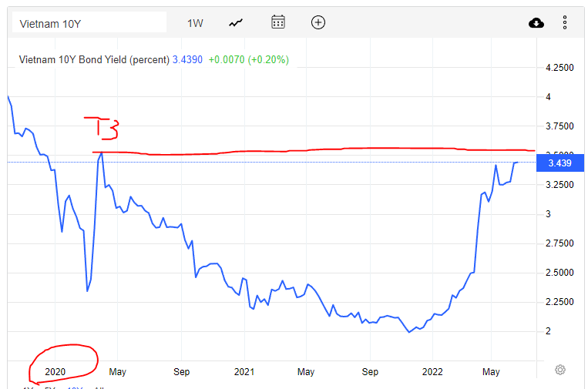Open the three-dot more options menu
Image resolution: width=588 pixels, height=389 pixels.
coord(565,23)
